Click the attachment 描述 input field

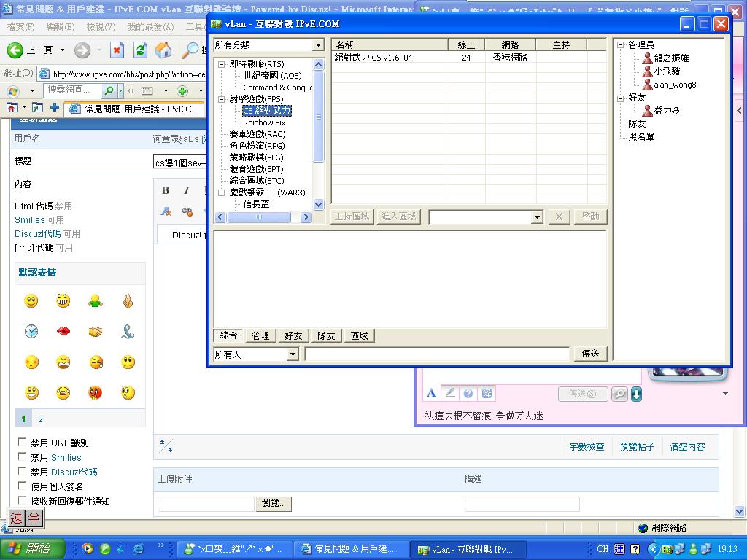pyautogui.click(x=522, y=504)
